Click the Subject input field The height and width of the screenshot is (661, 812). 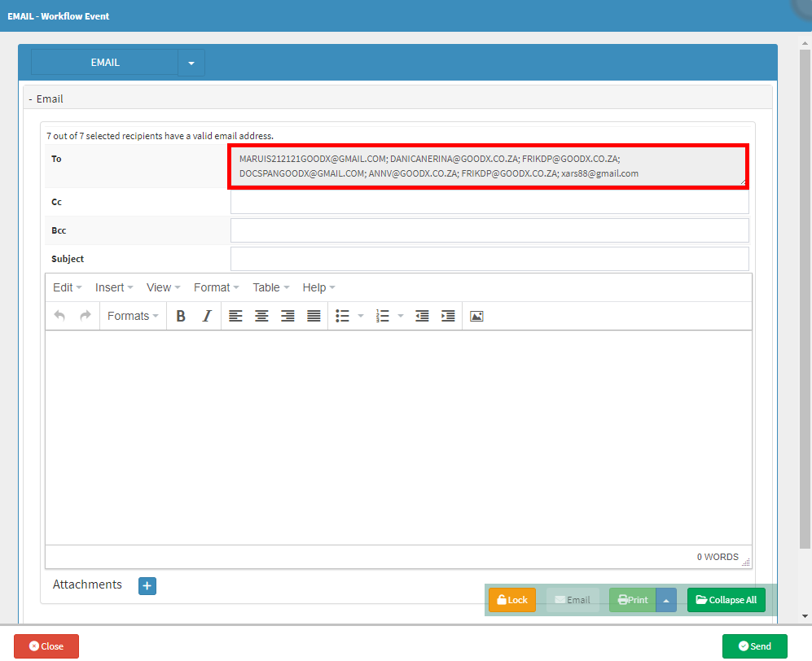[x=489, y=259]
